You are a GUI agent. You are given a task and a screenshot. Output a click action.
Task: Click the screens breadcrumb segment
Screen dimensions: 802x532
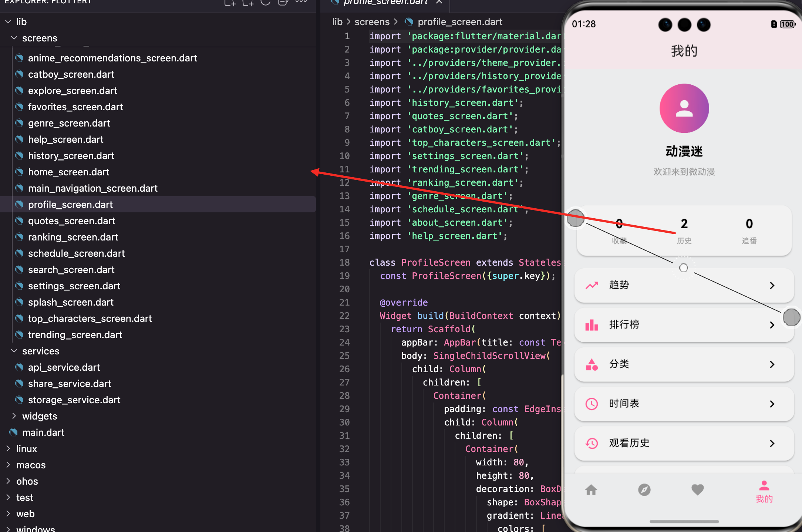tap(372, 22)
